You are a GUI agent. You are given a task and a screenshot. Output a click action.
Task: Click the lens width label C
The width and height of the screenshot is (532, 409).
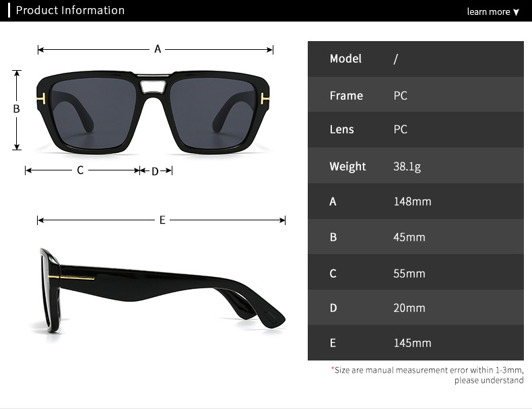tap(80, 170)
